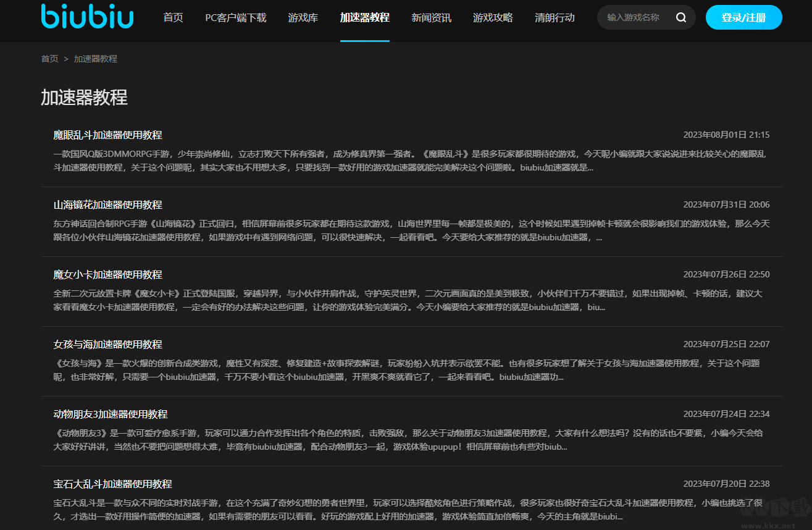Image resolution: width=812 pixels, height=530 pixels.
Task: Open the 首页 navigation item
Action: tap(173, 18)
